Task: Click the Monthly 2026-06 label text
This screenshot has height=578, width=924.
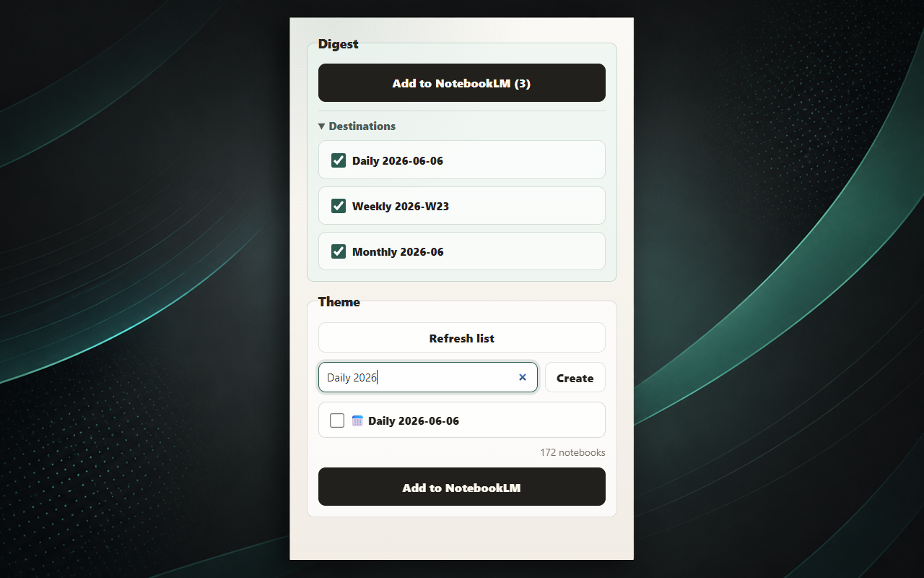Action: (398, 251)
